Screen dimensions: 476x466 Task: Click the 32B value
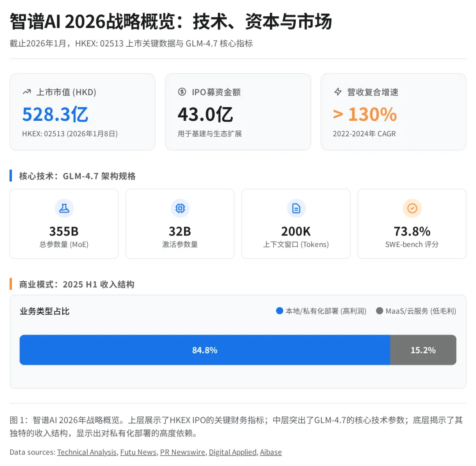click(x=180, y=231)
